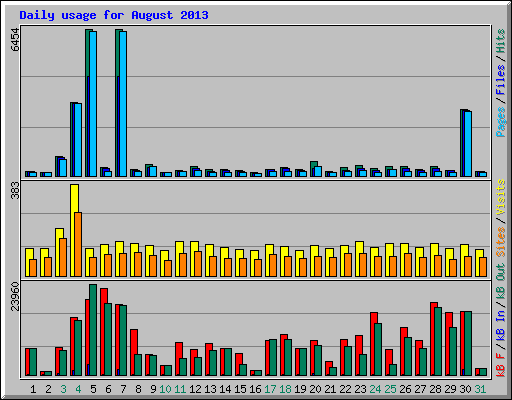
Task: Select day 7 on the axis
Action: (x=123, y=389)
